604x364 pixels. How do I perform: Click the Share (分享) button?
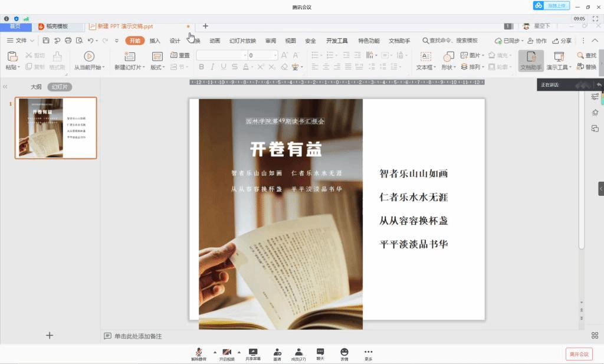pyautogui.click(x=562, y=41)
